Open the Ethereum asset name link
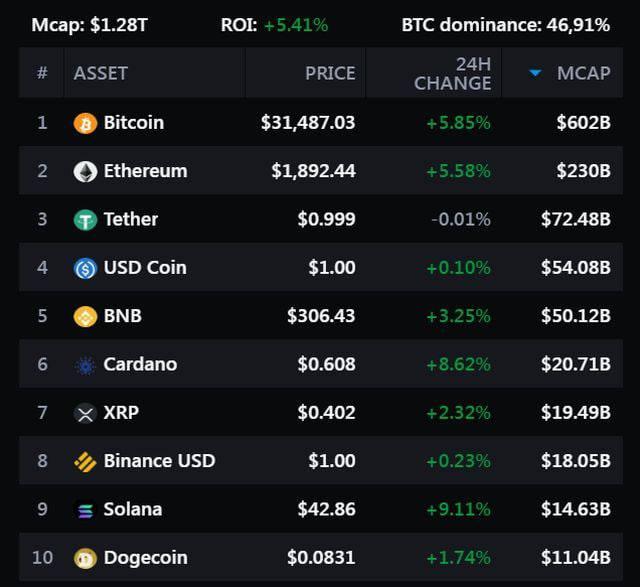The width and height of the screenshot is (640, 587). pos(145,171)
